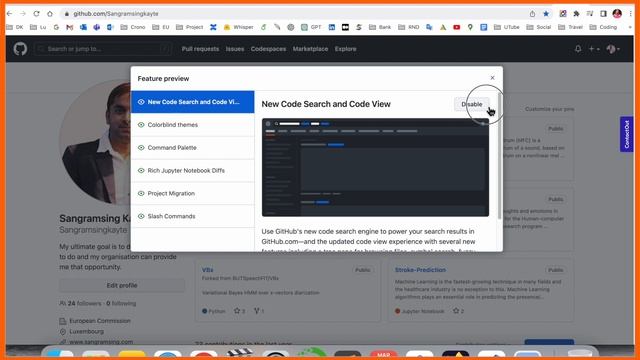This screenshot has width=640, height=360.
Task: Open the Google Drive bookmark icon
Action: (443, 27)
